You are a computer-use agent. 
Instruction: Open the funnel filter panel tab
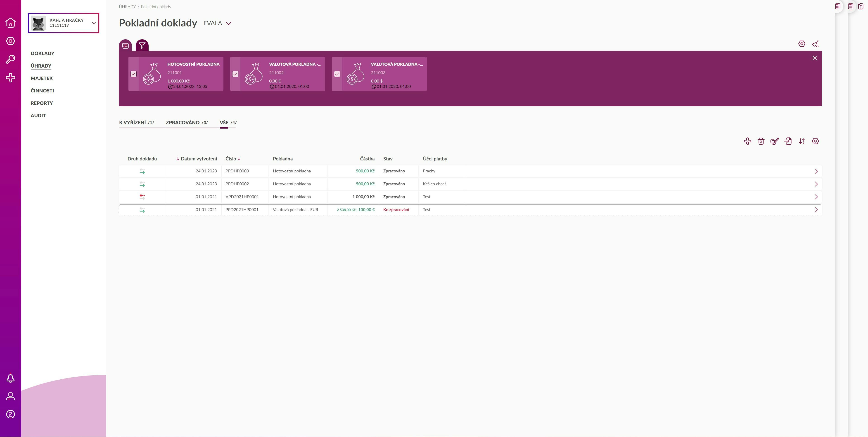[x=142, y=45]
